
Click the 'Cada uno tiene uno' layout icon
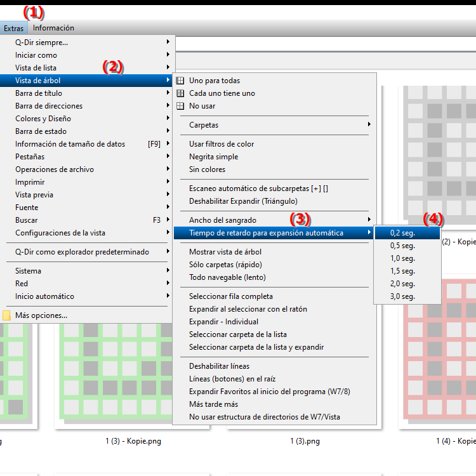coord(180,93)
